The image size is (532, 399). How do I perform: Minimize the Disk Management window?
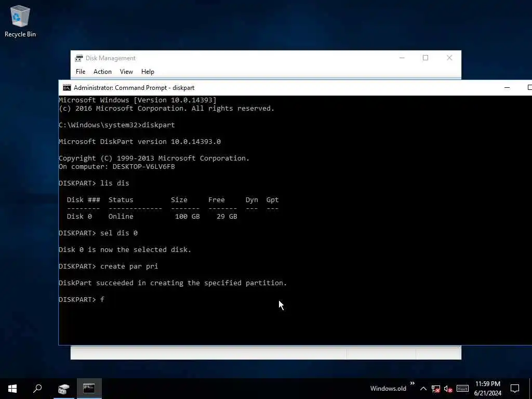pyautogui.click(x=402, y=58)
